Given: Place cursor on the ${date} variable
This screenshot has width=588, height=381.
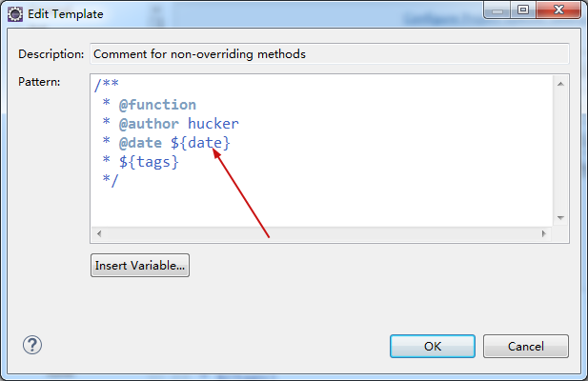Looking at the screenshot, I should click(200, 143).
